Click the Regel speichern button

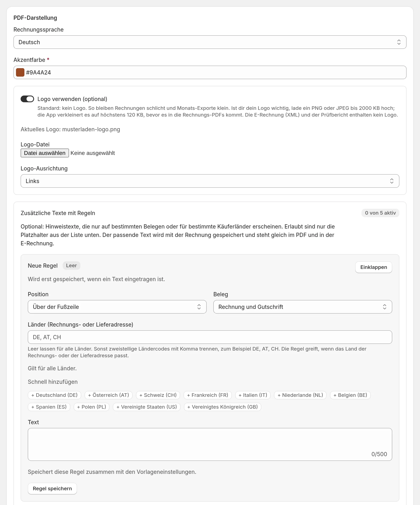coord(52,489)
